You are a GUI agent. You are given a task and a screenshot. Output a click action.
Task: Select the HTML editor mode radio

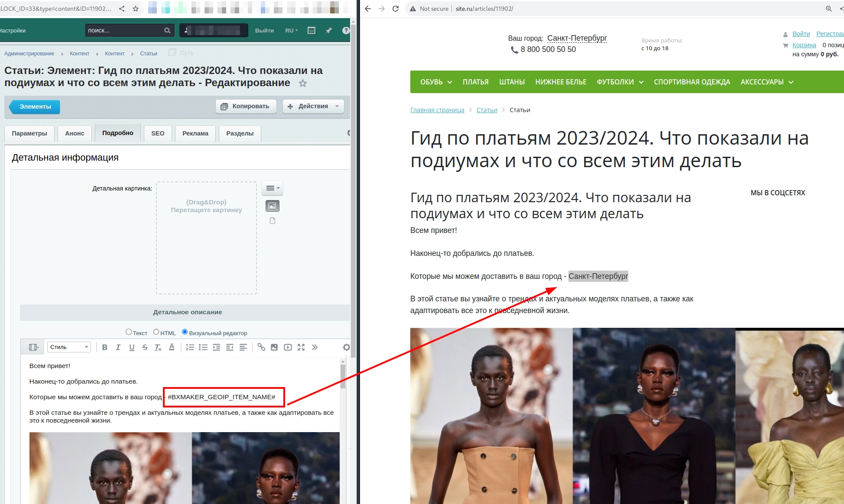(156, 332)
